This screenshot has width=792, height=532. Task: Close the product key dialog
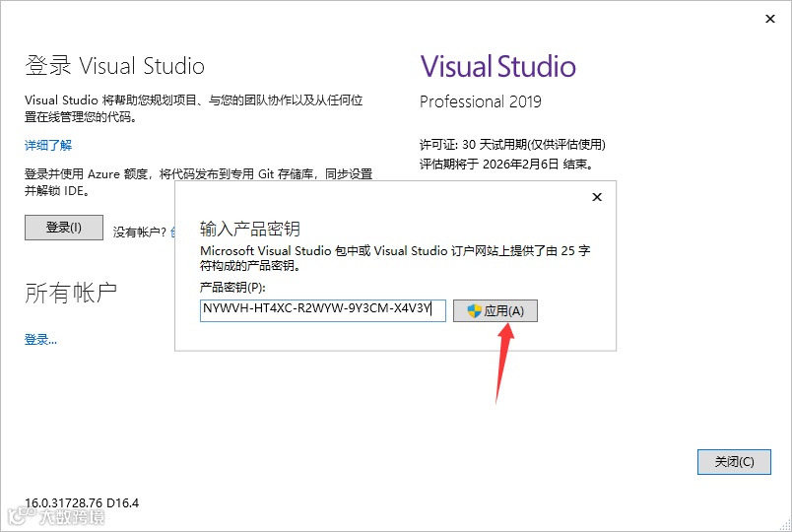click(597, 197)
